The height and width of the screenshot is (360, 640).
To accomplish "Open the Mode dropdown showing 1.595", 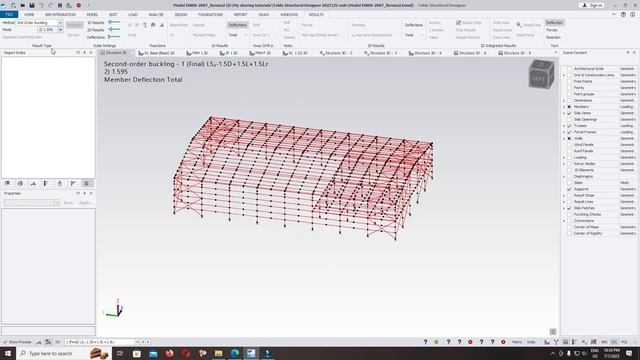I will [x=60, y=30].
